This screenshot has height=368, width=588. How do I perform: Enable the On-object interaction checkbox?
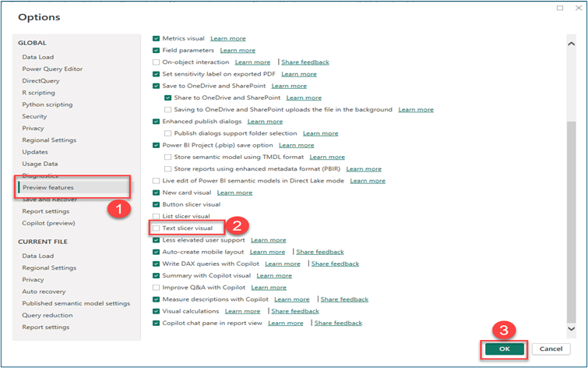click(157, 62)
